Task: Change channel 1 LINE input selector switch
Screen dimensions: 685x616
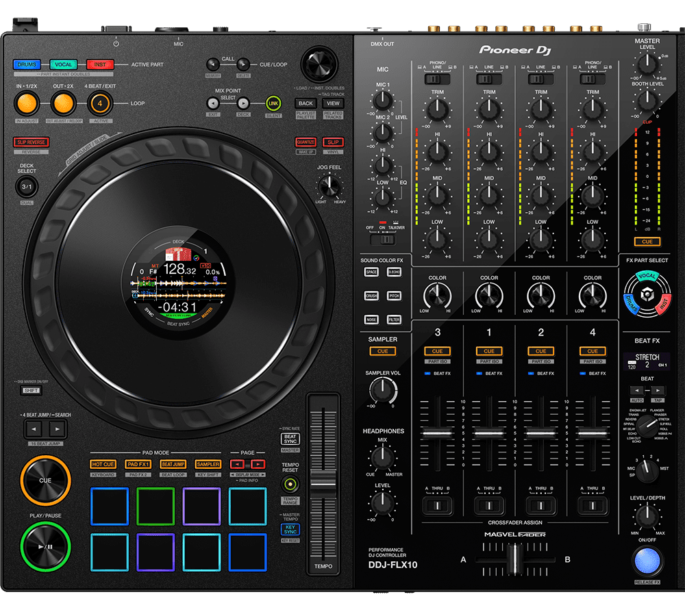Action: point(488,79)
